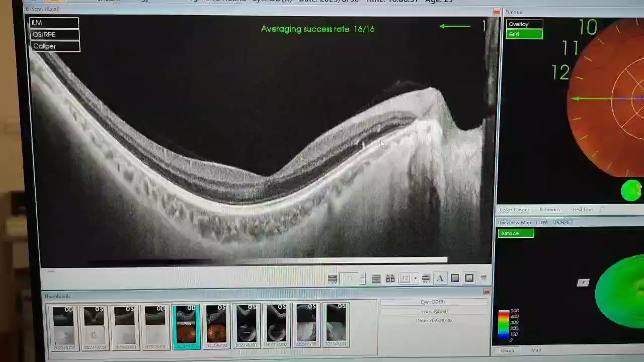Image resolution: width=644 pixels, height=362 pixels.
Task: Open the Graph tab below thickness map
Action: click(x=507, y=350)
